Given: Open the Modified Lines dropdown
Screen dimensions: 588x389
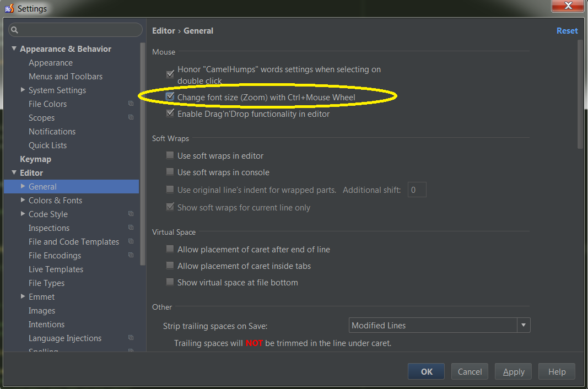Looking at the screenshot, I should [x=523, y=325].
